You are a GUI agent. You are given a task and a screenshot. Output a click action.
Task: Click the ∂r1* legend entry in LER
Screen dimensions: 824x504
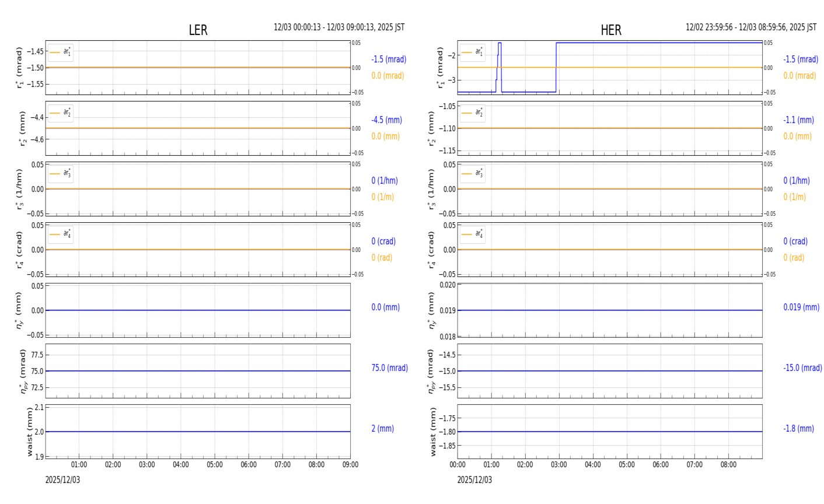61,52
